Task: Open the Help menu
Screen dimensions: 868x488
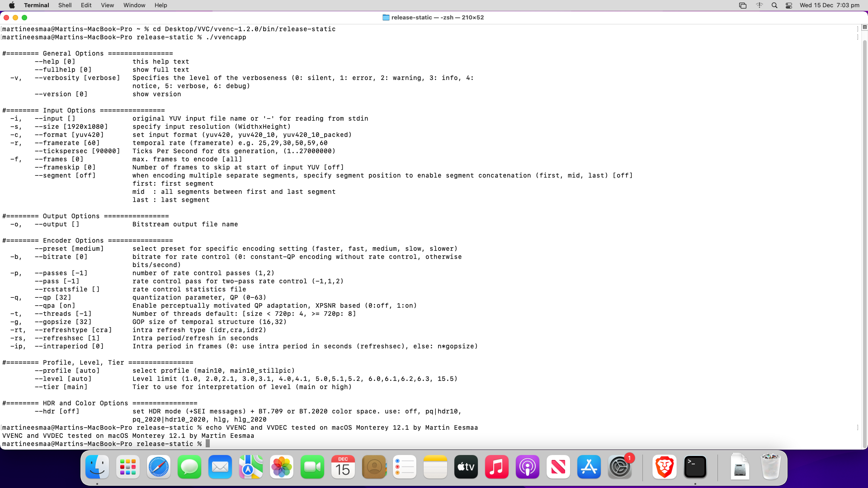Action: (x=161, y=5)
